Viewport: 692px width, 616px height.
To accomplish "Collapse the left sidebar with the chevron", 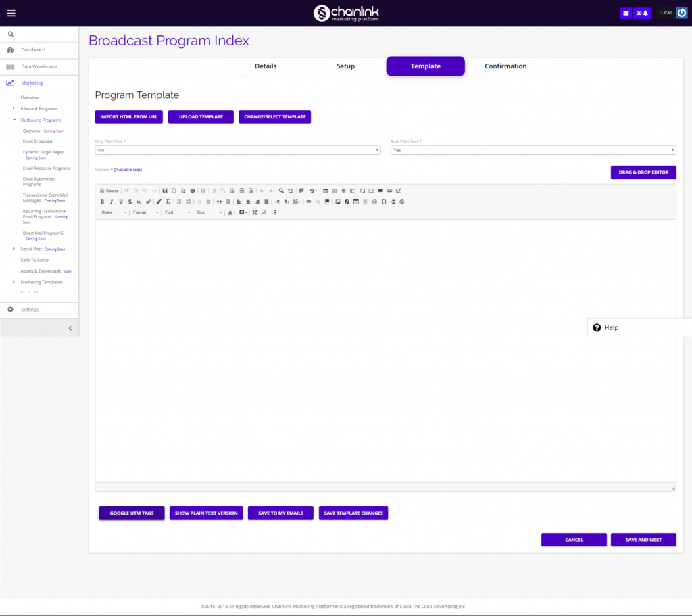I will click(70, 327).
